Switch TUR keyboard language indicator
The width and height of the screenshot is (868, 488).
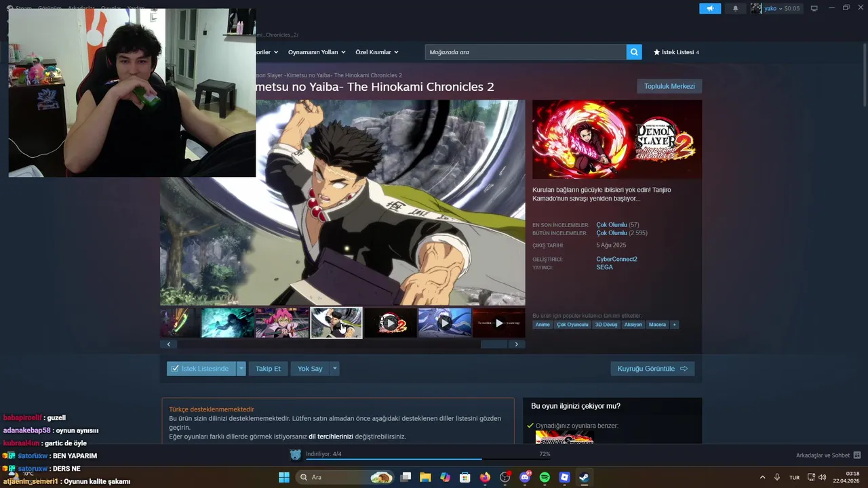(x=794, y=478)
